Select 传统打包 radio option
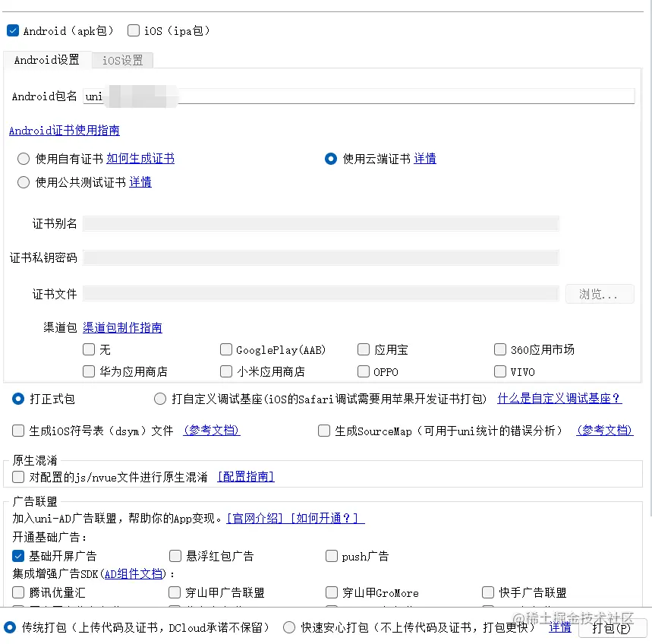Screen dimensions: 652x644 [x=10, y=627]
